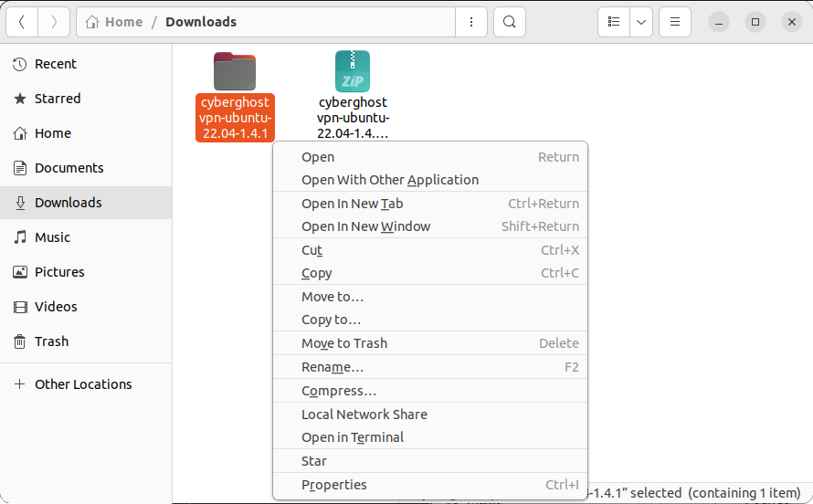The width and height of the screenshot is (813, 504).
Task: Select the cyberghostvpn folder icon
Action: coord(235,71)
